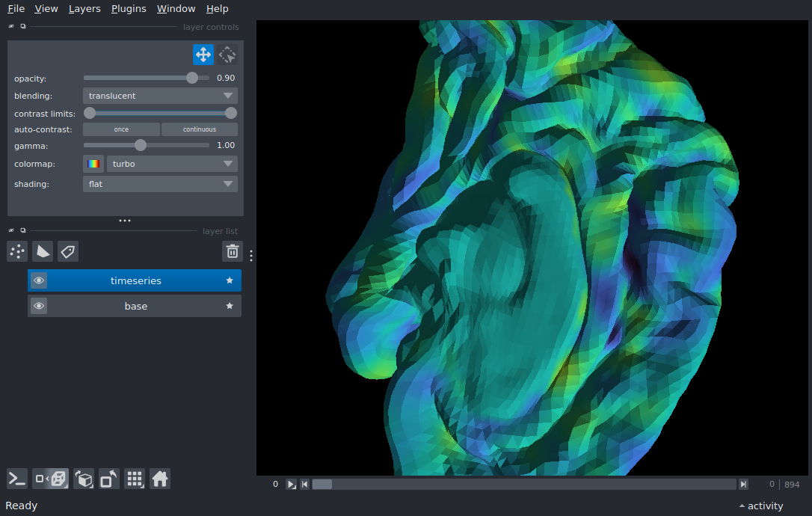Screen dimensions: 812x516
Task: Reset view with home icon
Action: [160, 479]
